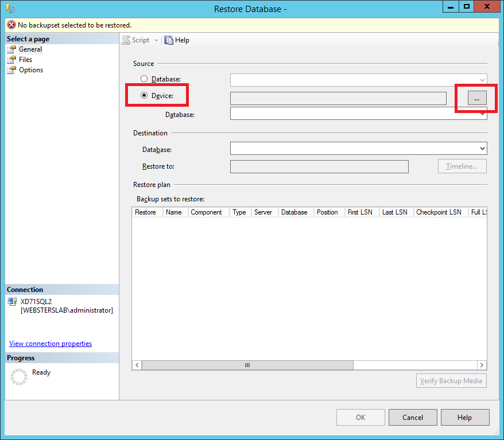Expand the Source Database dropdown at top
This screenshot has height=440, width=504.
pos(482,80)
